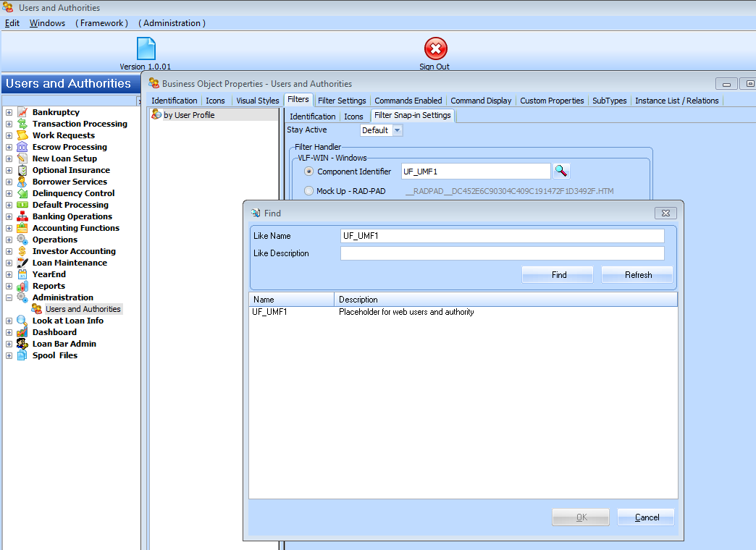The width and height of the screenshot is (756, 550).
Task: Click the Loan Bar Admin icon
Action: (x=22, y=344)
